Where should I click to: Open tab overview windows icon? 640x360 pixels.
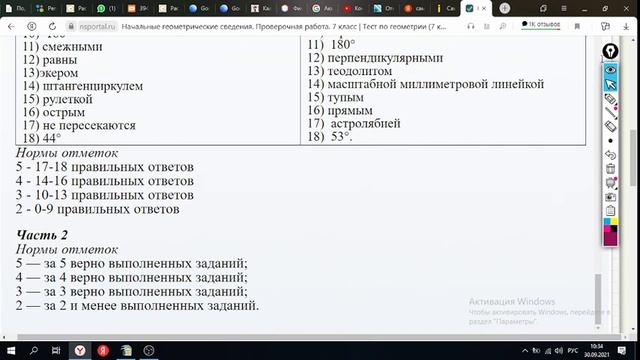[543, 8]
